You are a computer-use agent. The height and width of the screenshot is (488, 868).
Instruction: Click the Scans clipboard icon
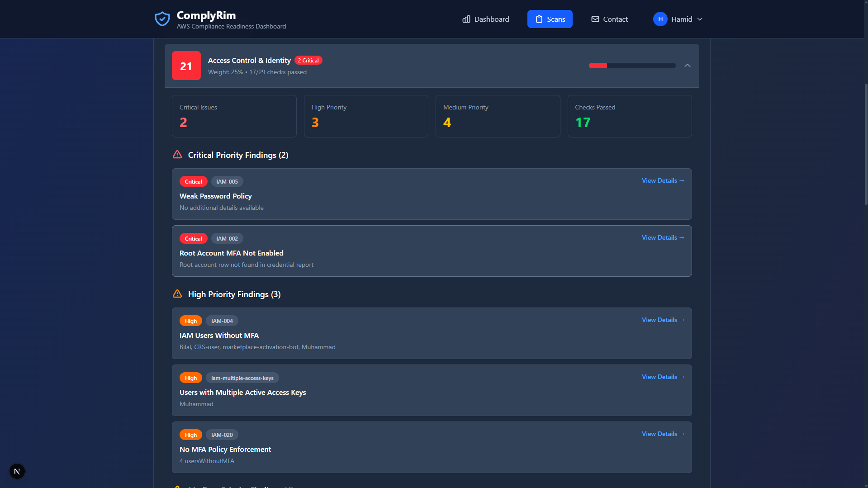point(539,19)
